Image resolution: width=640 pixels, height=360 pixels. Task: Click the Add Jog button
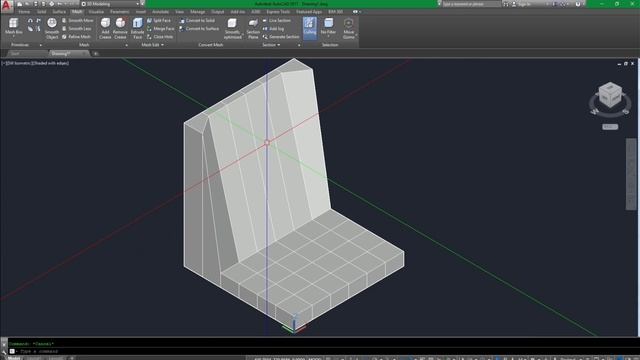(273, 29)
